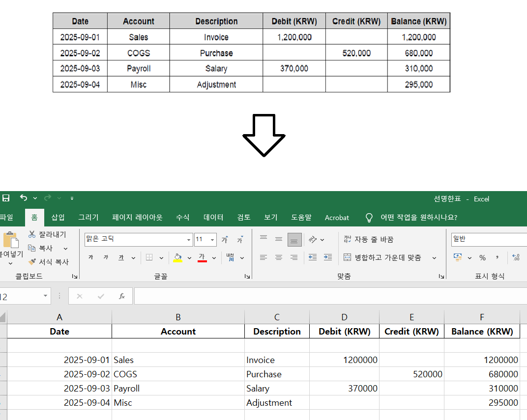Viewport: 527px width, 420px height.
Task: Expand the Merge and Center (병합하고 가운데 맞춤) dropdown arrow
Action: 434,257
